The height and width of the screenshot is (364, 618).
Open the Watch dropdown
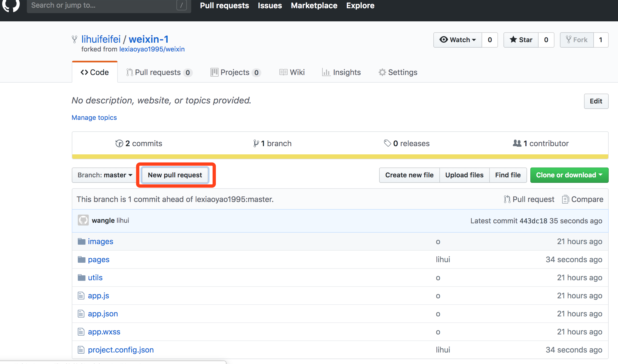coord(457,40)
